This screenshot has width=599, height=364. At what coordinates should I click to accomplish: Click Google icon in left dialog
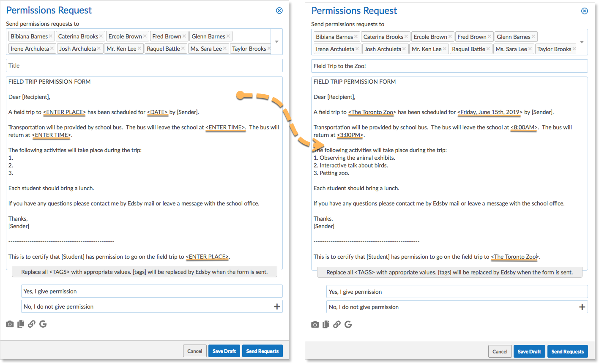click(x=43, y=324)
